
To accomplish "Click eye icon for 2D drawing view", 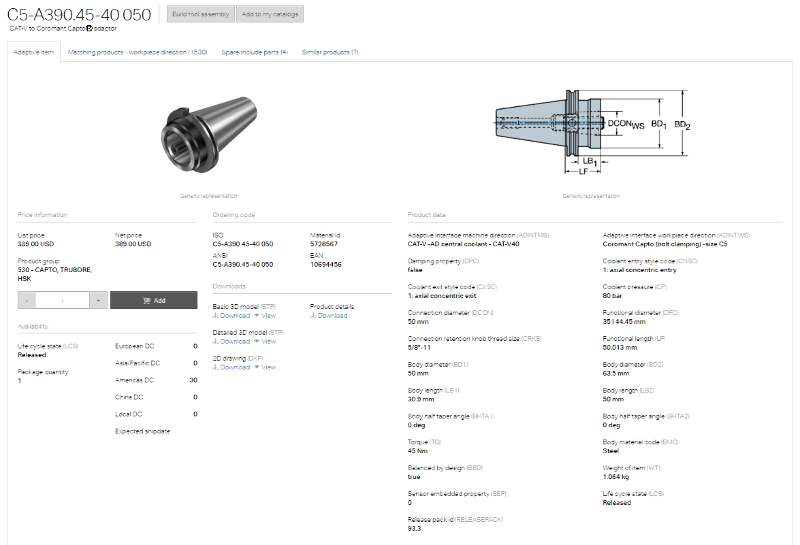I will pos(257,367).
